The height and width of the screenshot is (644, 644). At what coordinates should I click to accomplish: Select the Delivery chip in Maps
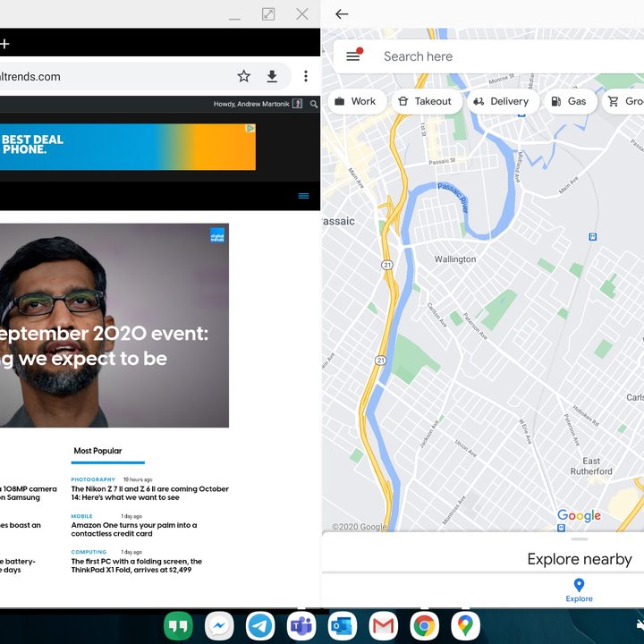(x=503, y=101)
